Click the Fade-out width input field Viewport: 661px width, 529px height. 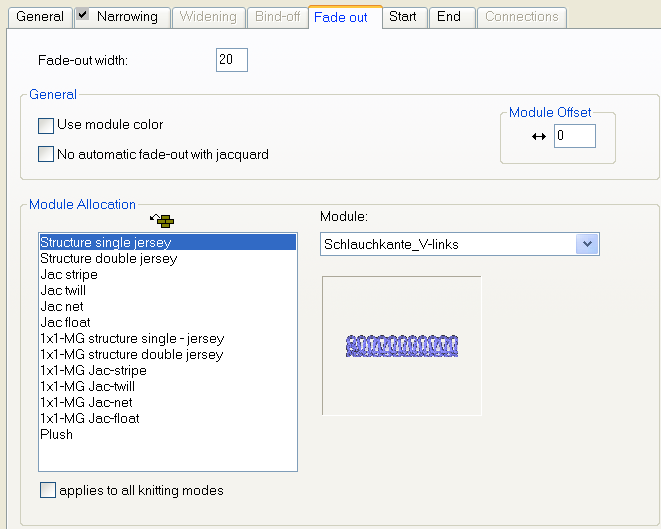(x=231, y=61)
